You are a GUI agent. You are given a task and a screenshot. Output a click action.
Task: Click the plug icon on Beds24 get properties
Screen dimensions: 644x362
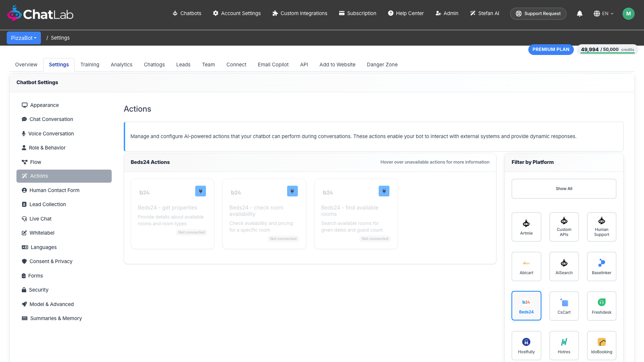[201, 191]
